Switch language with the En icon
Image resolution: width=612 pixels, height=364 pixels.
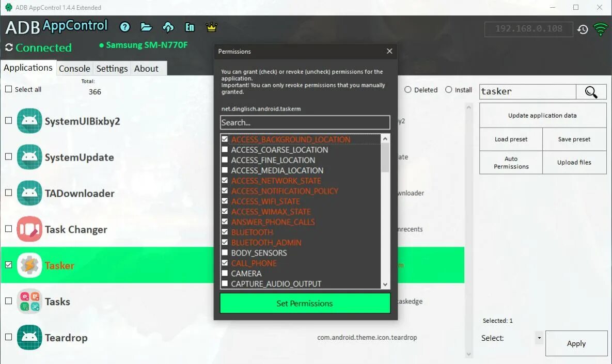(190, 27)
